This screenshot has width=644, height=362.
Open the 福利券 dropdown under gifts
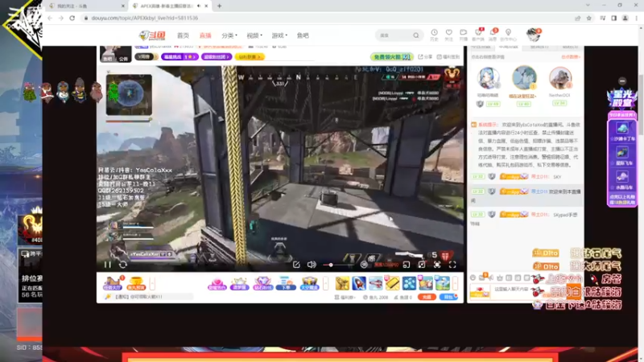(x=345, y=297)
